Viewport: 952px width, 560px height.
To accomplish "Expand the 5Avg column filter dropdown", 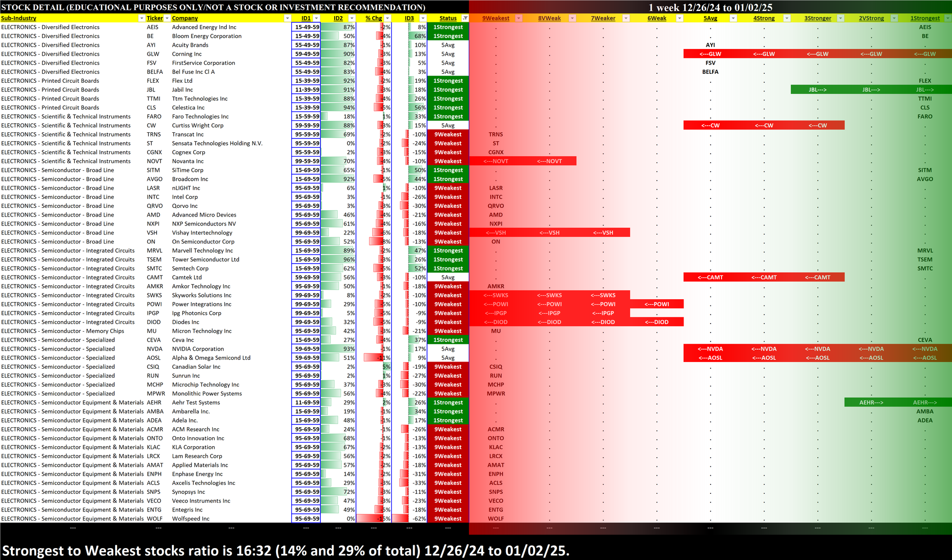I will click(x=733, y=18).
